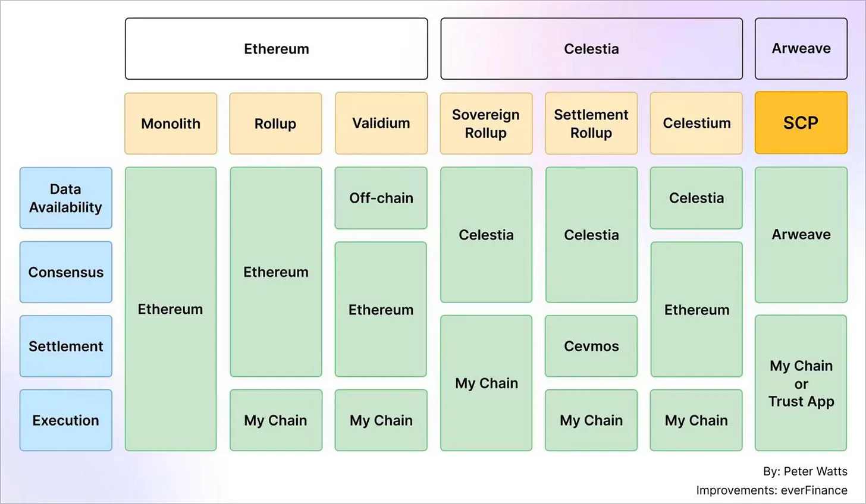Viewport: 866px width, 504px height.
Task: Select the Sovereign Rollup box
Action: pyautogui.click(x=486, y=124)
